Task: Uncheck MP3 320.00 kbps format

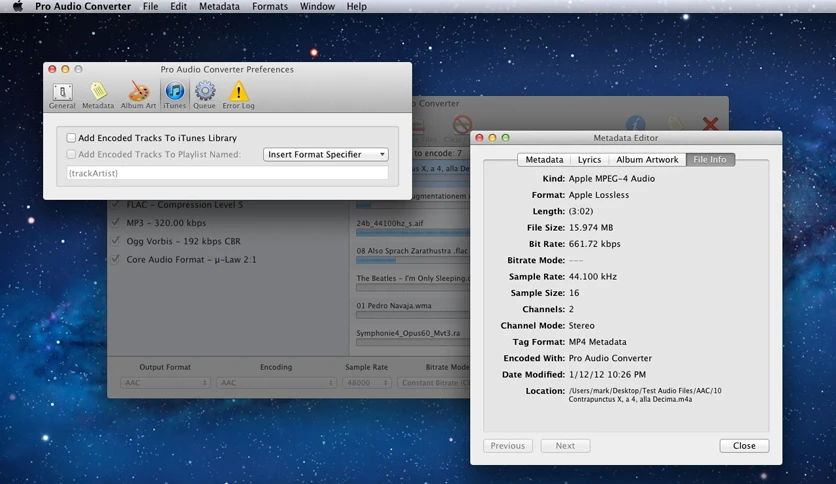Action: (x=115, y=223)
